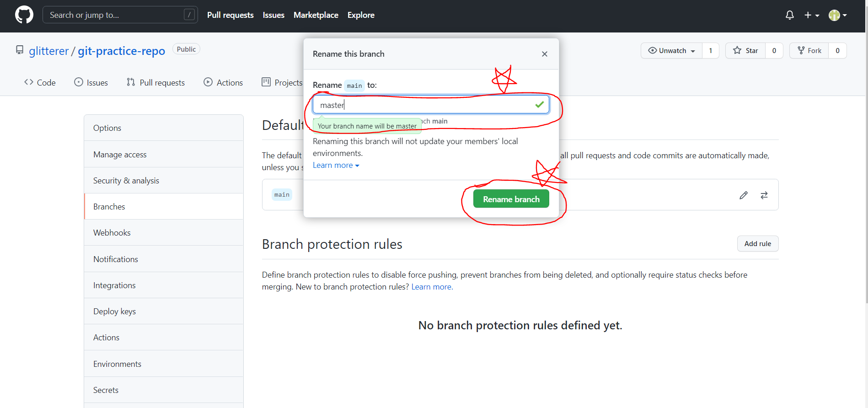Open the Learn more link about protection rules
Viewport: 868px width, 408px height.
click(x=432, y=287)
